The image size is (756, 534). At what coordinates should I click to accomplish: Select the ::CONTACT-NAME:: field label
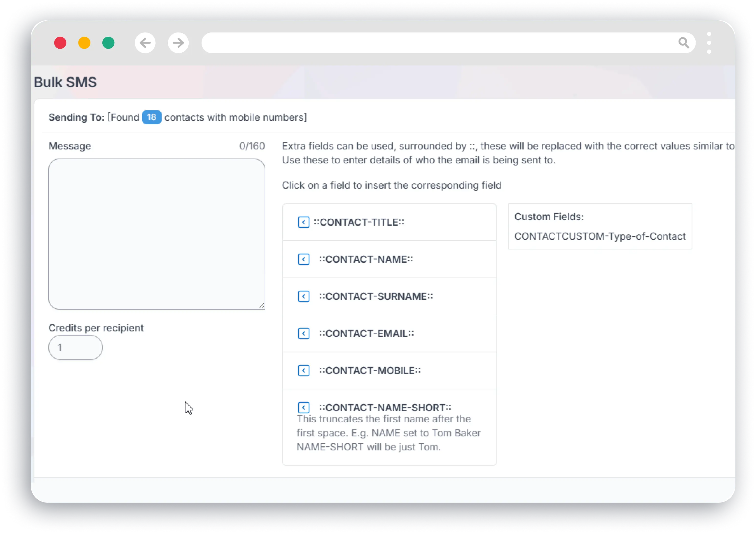367,259
